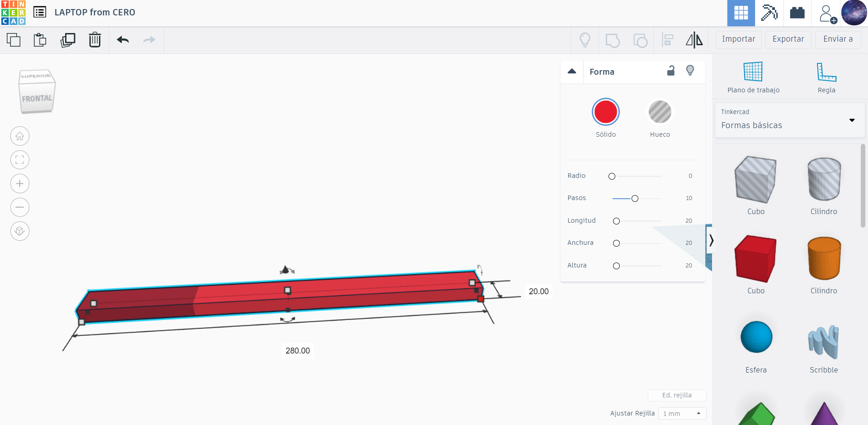Click the Longitud slider handle
868x425 pixels.
point(616,221)
